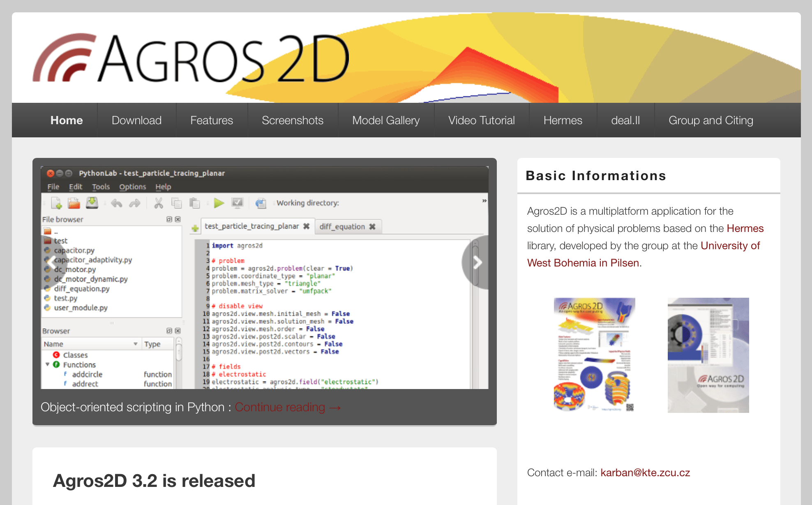This screenshot has height=505, width=812.
Task: Select the diff_equation tab
Action: pos(342,227)
